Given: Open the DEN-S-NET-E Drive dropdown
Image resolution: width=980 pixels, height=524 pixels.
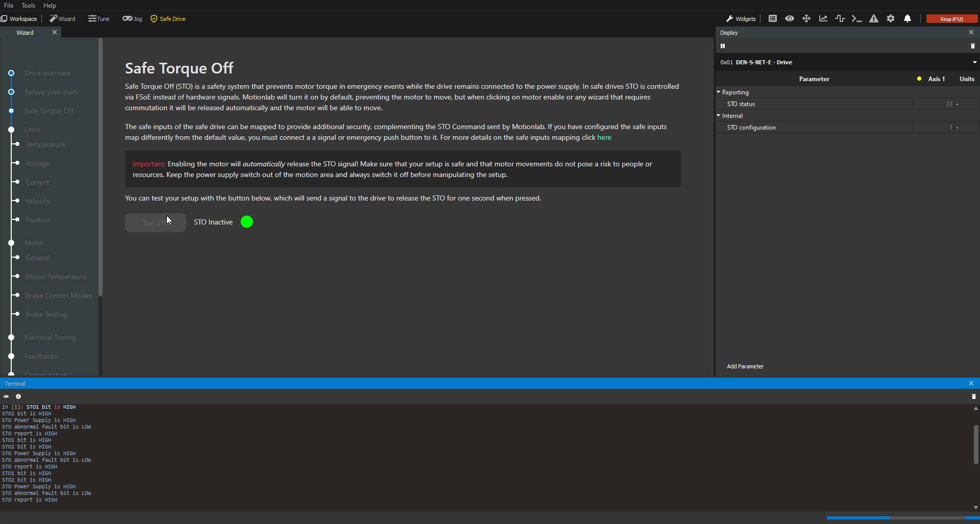Looking at the screenshot, I should tap(974, 62).
